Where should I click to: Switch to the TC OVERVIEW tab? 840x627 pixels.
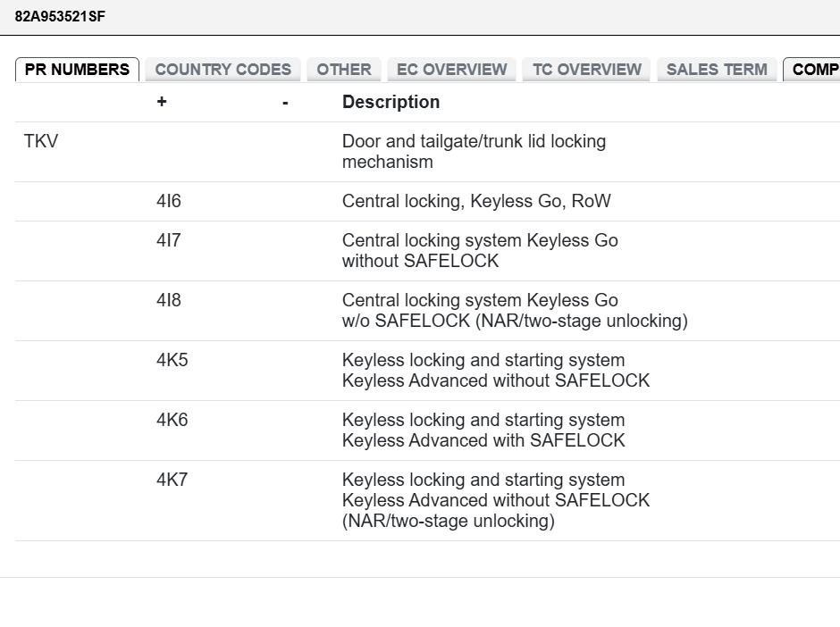pyautogui.click(x=586, y=70)
